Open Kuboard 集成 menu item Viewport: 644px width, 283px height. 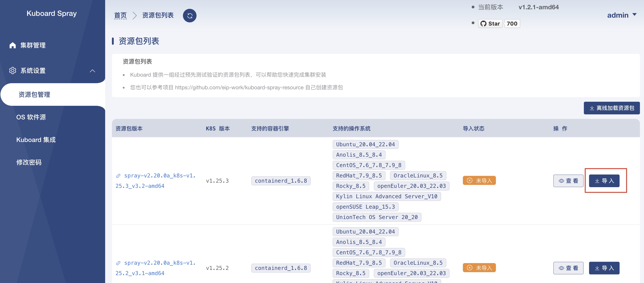(x=36, y=140)
